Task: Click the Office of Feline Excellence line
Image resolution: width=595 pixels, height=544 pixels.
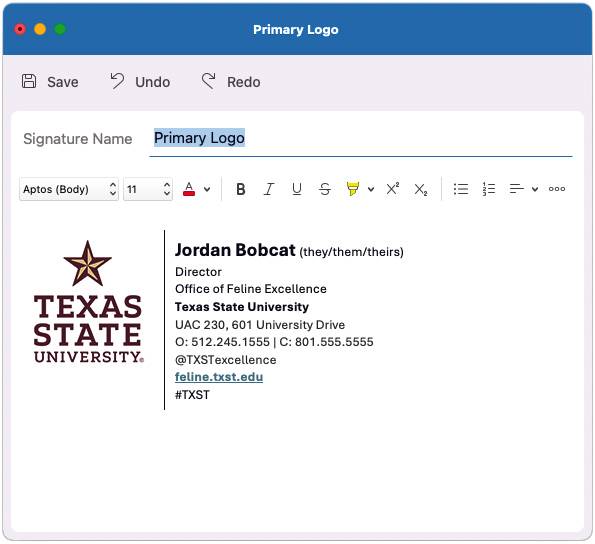Action: 251,289
